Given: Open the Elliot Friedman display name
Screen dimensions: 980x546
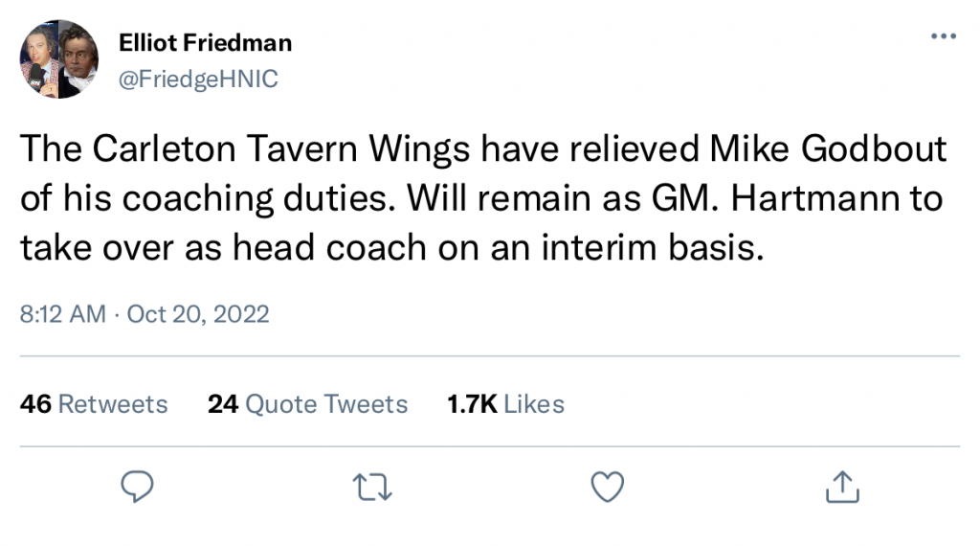Looking at the screenshot, I should tap(205, 43).
